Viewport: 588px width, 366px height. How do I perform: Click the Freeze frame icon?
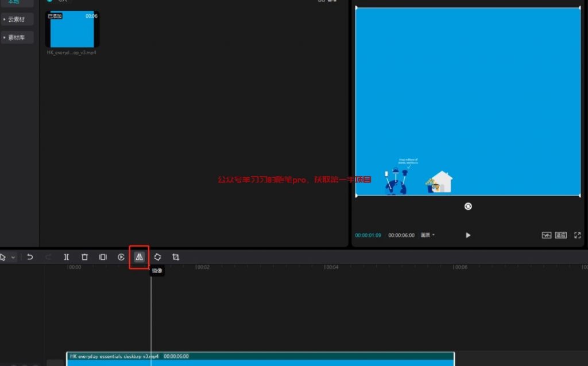(x=103, y=257)
